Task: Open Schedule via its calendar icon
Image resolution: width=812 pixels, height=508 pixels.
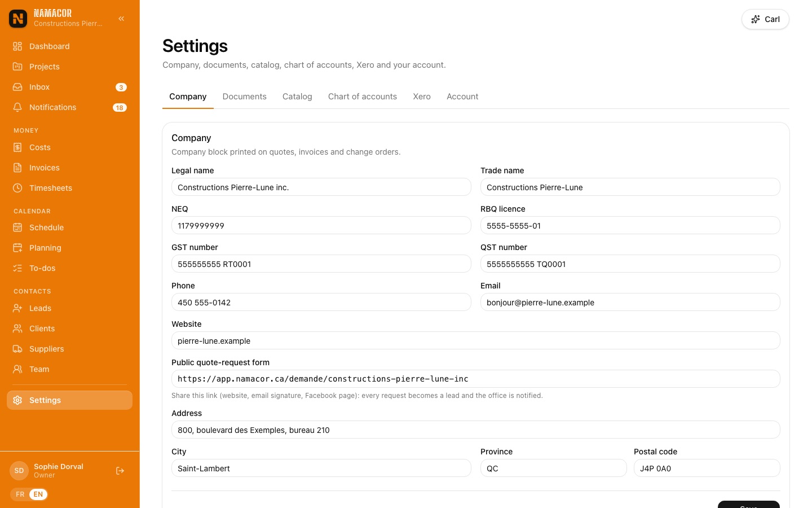Action: [17, 227]
